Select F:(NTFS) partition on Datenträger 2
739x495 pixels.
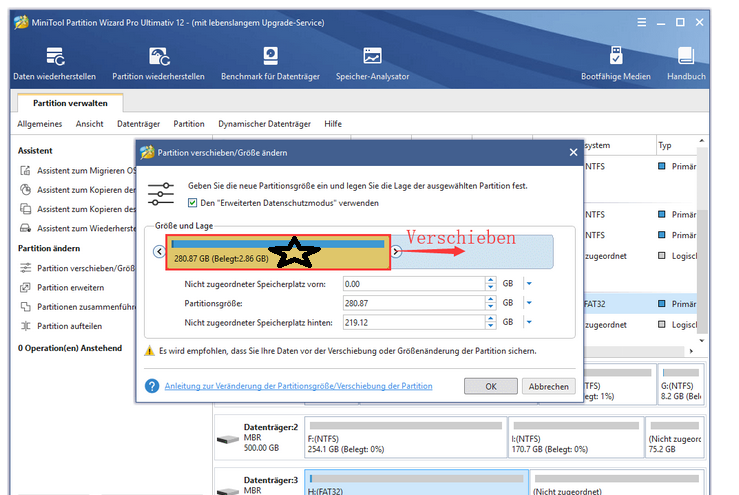pos(406,437)
